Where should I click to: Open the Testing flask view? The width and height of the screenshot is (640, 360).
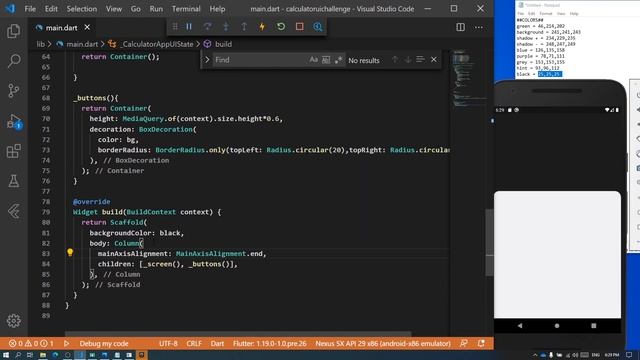(x=13, y=181)
